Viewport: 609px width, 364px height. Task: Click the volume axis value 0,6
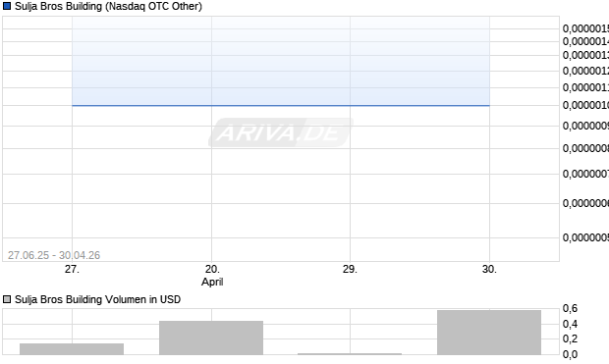point(570,308)
